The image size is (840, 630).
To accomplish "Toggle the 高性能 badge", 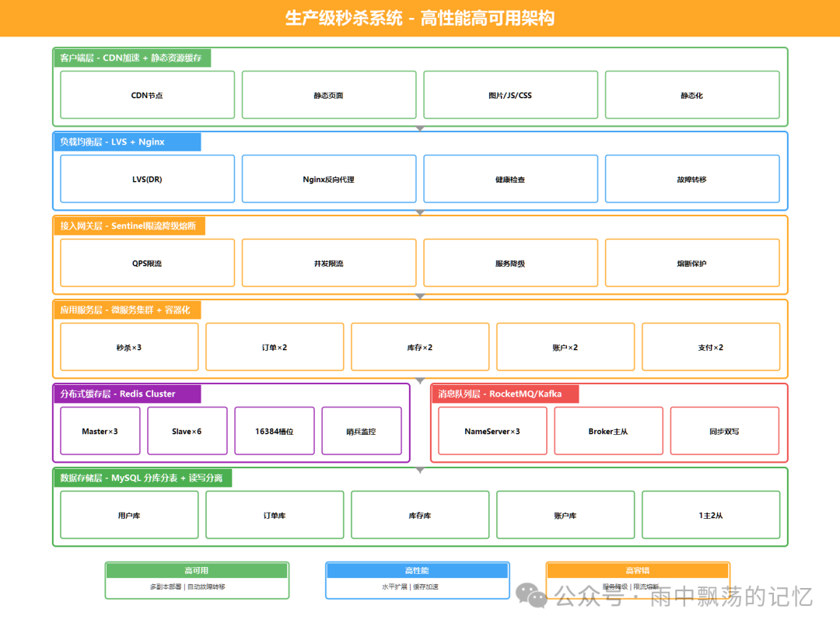I will [x=417, y=570].
